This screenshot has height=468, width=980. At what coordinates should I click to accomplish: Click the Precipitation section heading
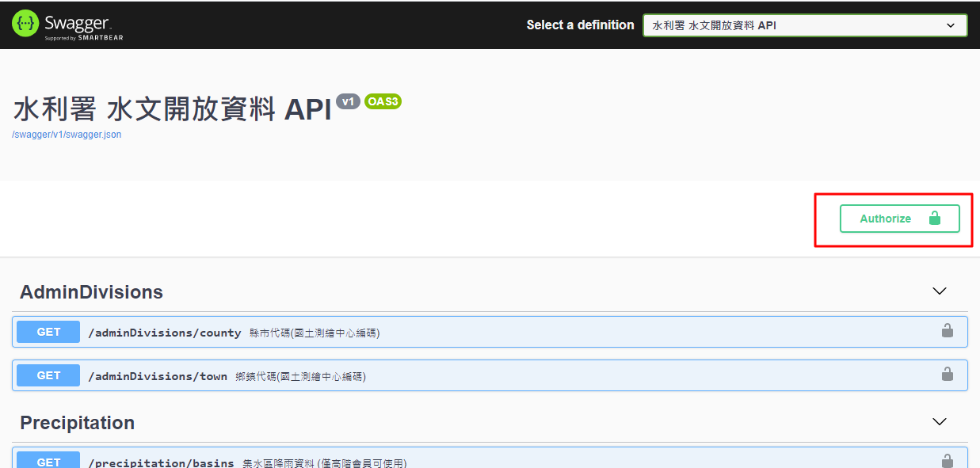77,423
